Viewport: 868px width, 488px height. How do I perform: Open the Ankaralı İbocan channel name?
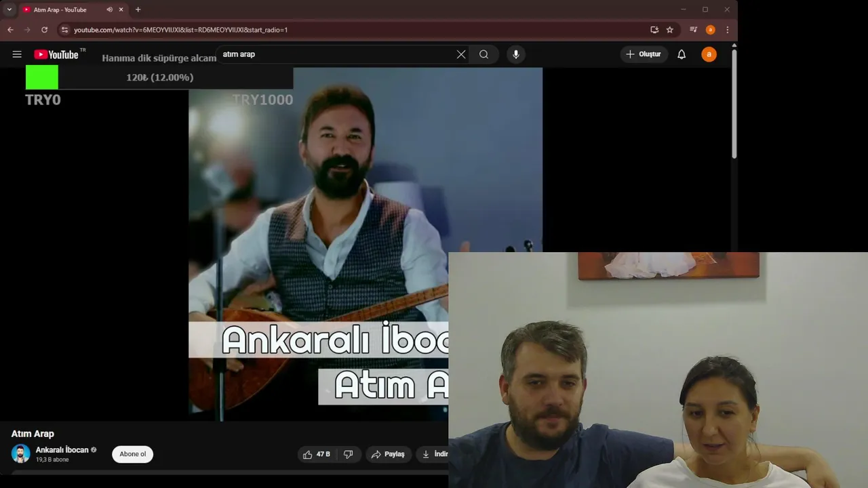62,450
